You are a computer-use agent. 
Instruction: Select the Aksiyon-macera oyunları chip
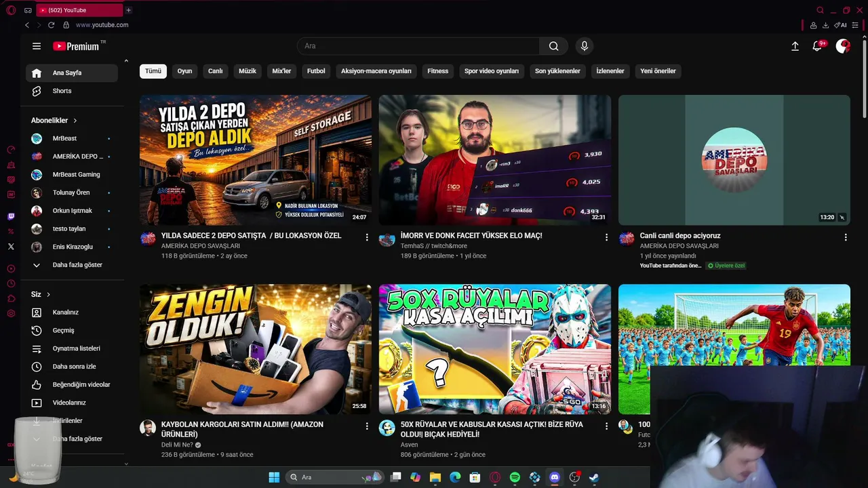[376, 71]
